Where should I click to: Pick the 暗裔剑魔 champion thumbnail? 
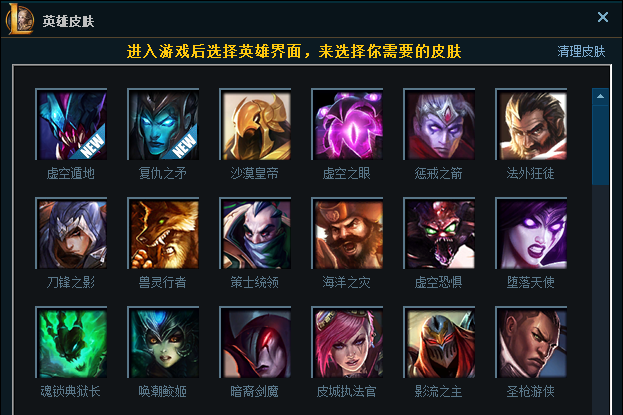click(x=255, y=342)
